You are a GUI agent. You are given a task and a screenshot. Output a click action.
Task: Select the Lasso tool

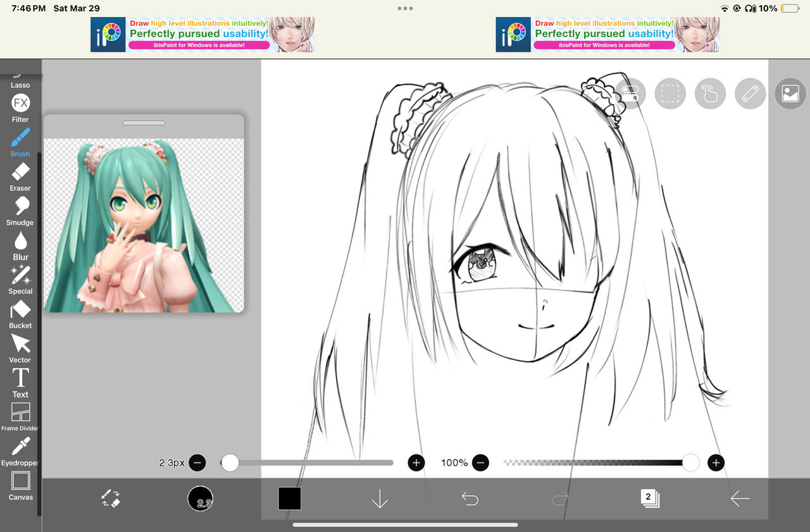(x=20, y=78)
